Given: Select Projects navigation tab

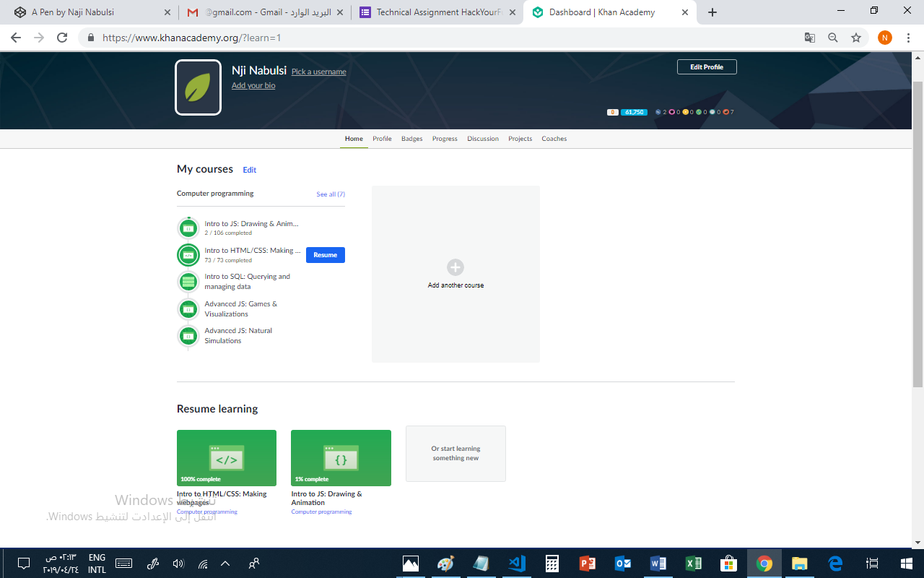Looking at the screenshot, I should 520,139.
